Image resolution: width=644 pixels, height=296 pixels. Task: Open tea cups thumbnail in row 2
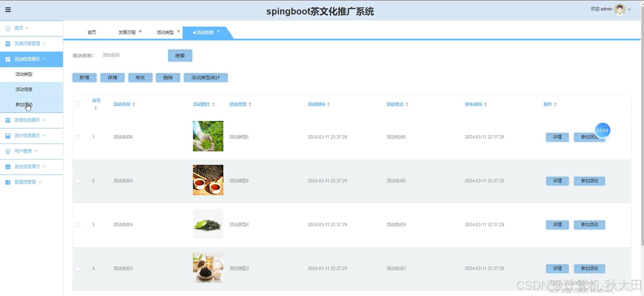(208, 180)
